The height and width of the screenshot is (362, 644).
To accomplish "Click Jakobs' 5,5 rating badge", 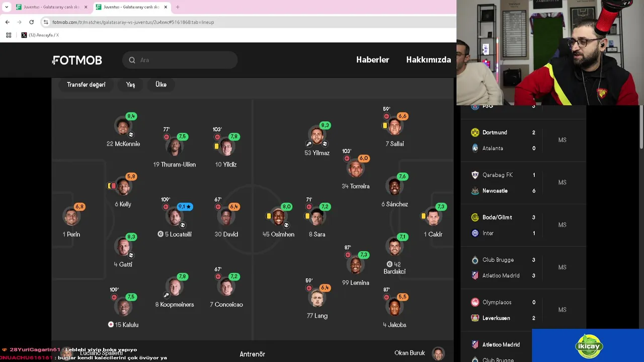I will [x=402, y=297].
